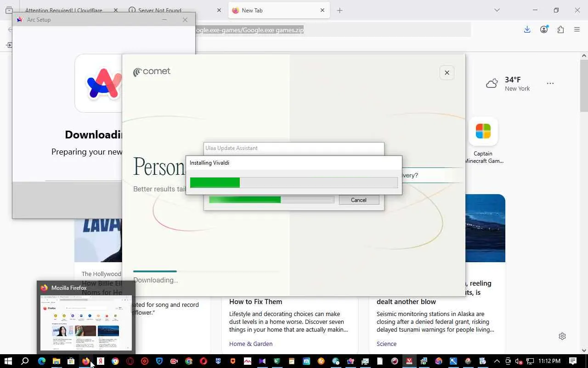Show hidden system tray icons
Viewport: 588px width, 368px height.
coord(497,361)
